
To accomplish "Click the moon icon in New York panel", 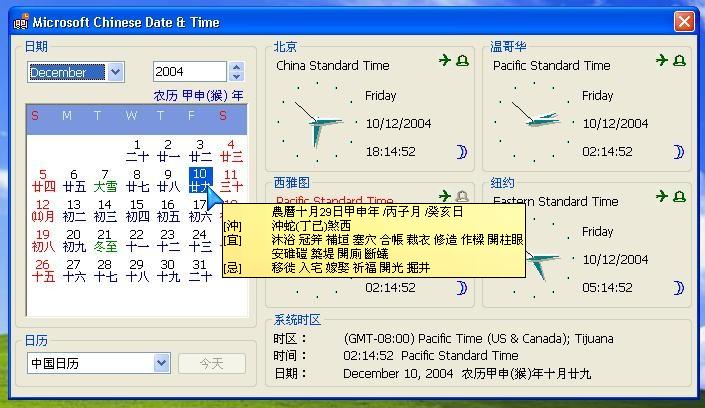I will [x=679, y=288].
